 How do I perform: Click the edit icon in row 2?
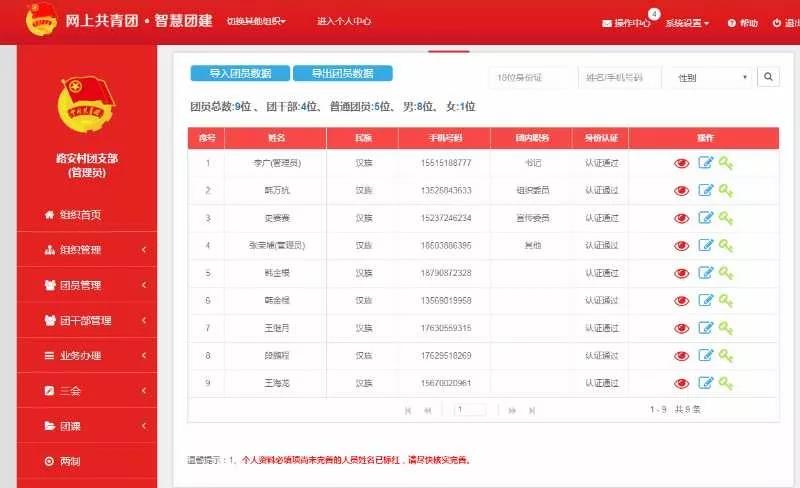tap(706, 190)
